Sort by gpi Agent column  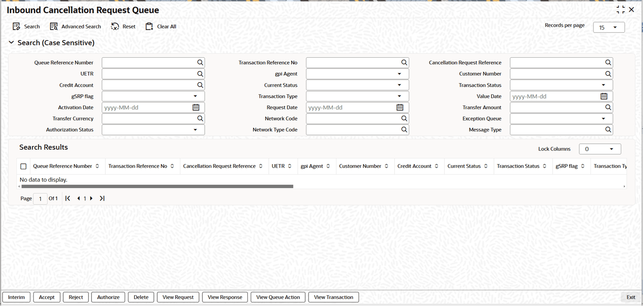coord(328,166)
